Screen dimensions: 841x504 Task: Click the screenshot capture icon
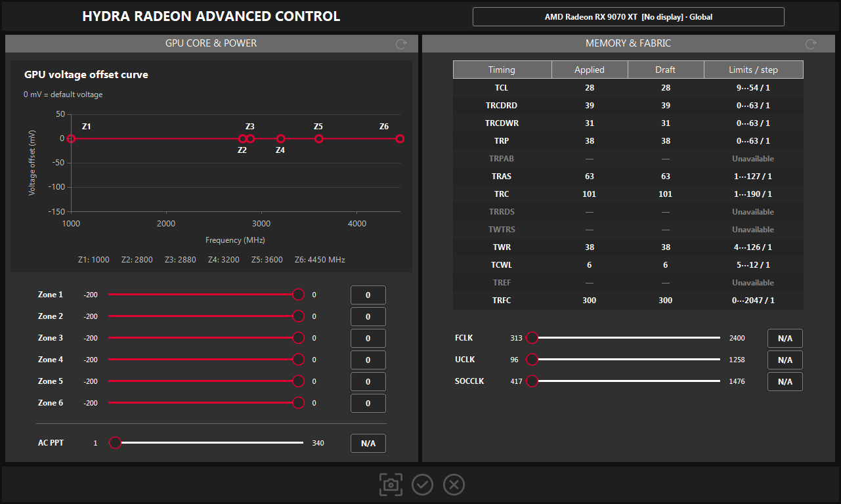pos(391,485)
